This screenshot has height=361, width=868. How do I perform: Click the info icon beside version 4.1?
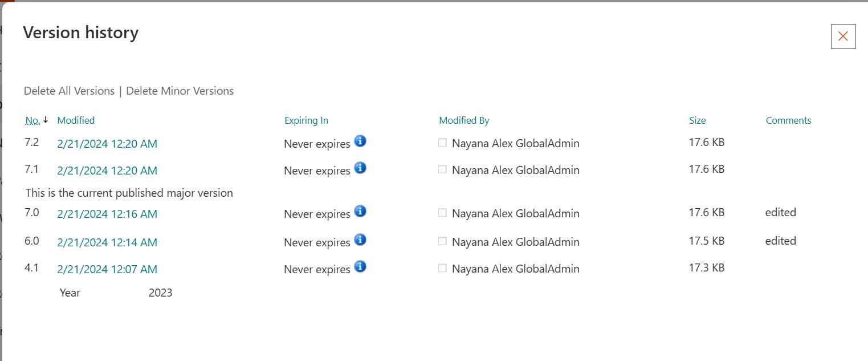[360, 266]
